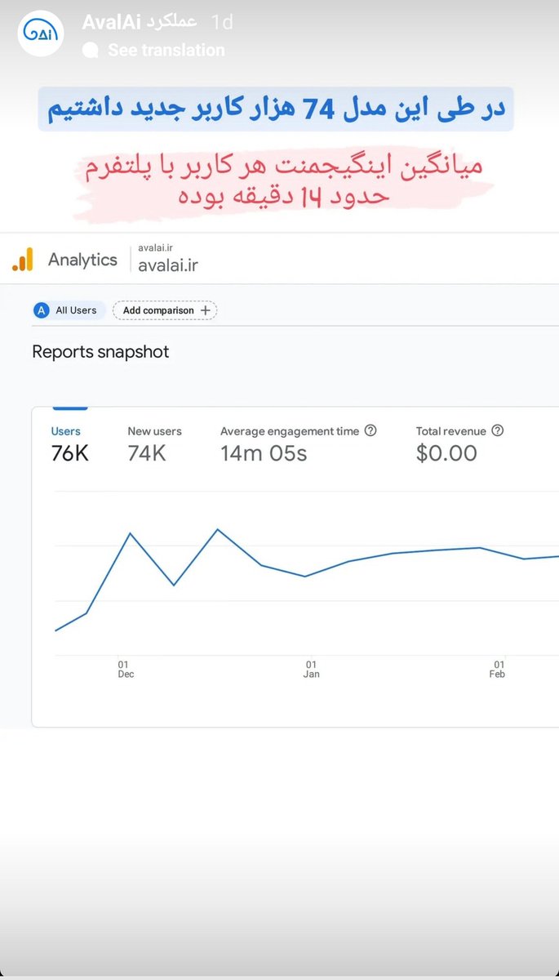Screen dimensions: 559x980
Task: Click help icon beside Average engagement time
Action: [370, 430]
